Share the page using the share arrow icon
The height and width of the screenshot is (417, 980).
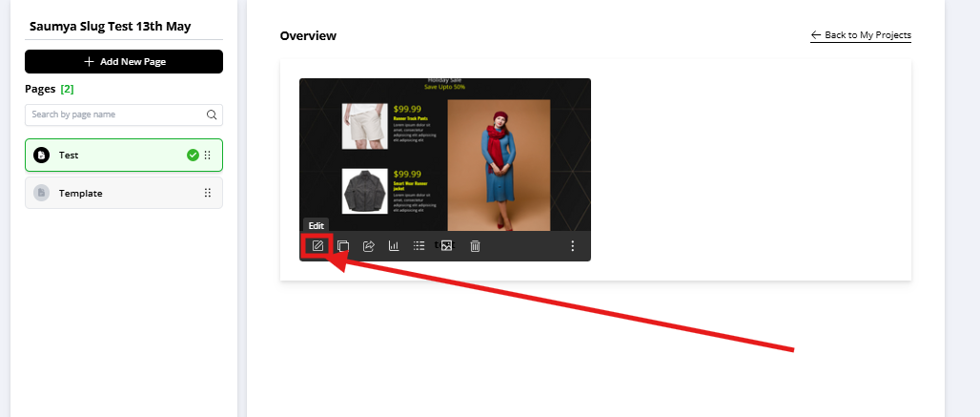(369, 245)
